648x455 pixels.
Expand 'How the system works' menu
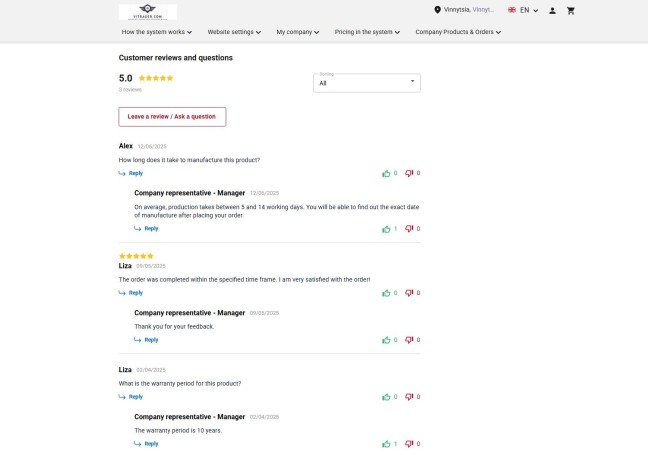pyautogui.click(x=157, y=32)
